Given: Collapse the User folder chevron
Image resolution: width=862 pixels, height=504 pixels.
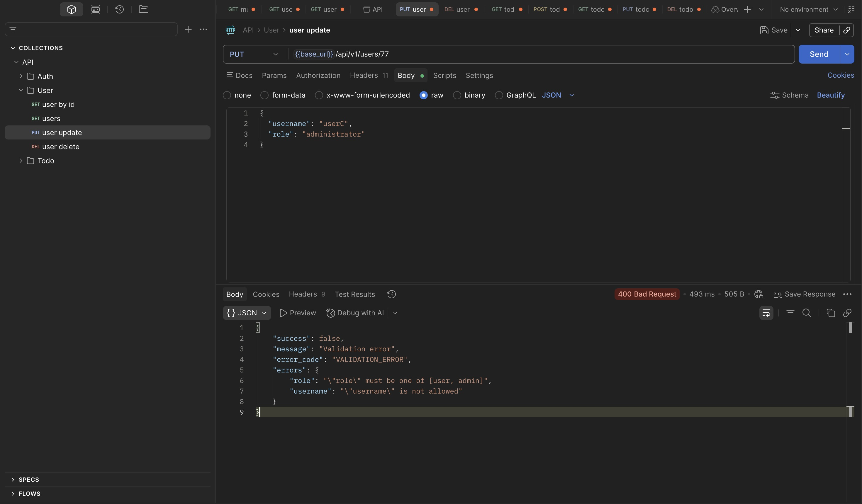Looking at the screenshot, I should pos(21,90).
